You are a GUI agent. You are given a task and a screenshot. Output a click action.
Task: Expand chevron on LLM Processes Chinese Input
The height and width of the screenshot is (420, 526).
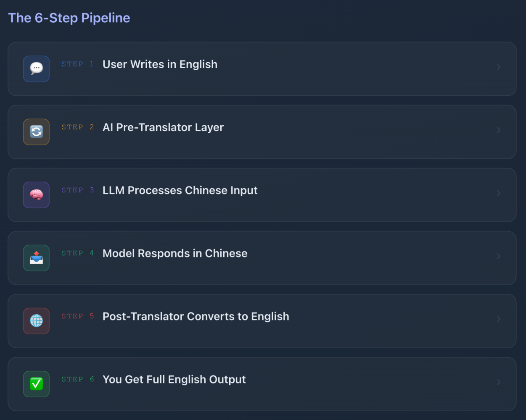tap(499, 193)
